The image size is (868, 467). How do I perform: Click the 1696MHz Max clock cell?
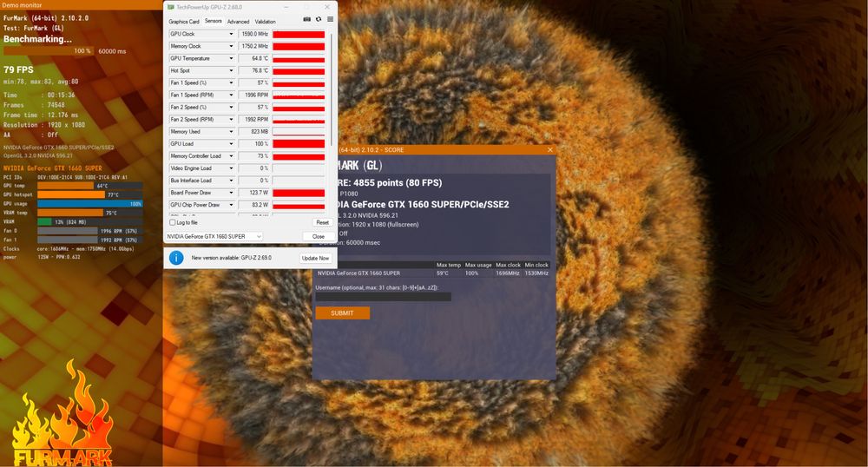click(508, 273)
